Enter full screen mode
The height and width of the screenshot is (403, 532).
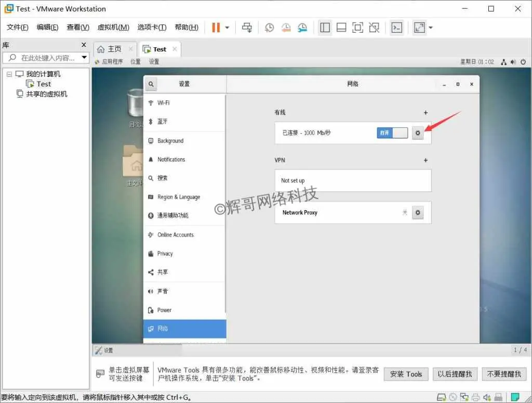click(357, 28)
